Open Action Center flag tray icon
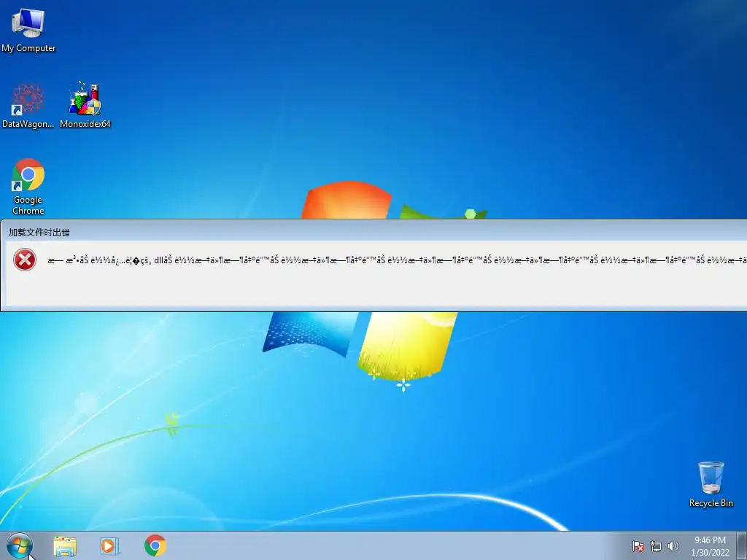The height and width of the screenshot is (560, 747). coord(638,546)
